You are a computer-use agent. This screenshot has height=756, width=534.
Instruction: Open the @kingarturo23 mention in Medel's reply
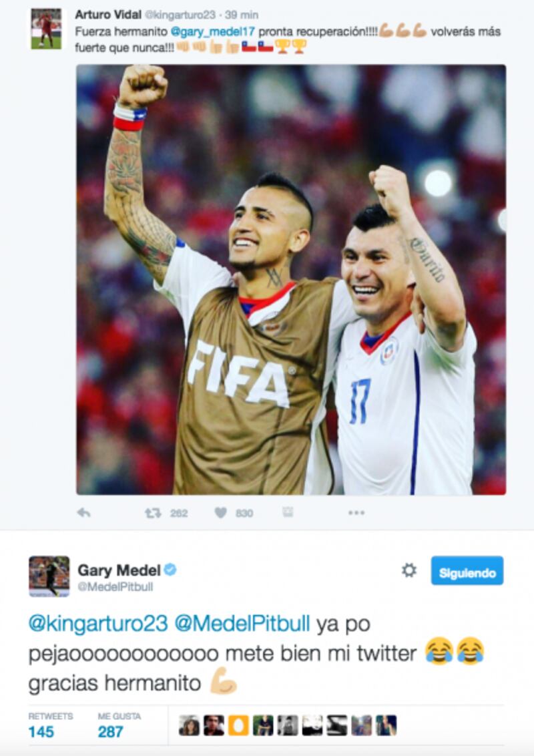[x=98, y=623]
